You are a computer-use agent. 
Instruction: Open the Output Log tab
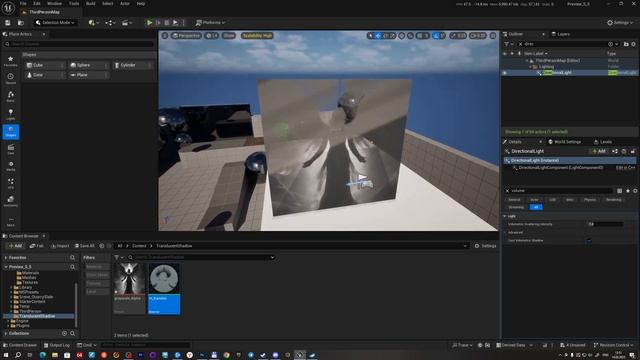56,345
